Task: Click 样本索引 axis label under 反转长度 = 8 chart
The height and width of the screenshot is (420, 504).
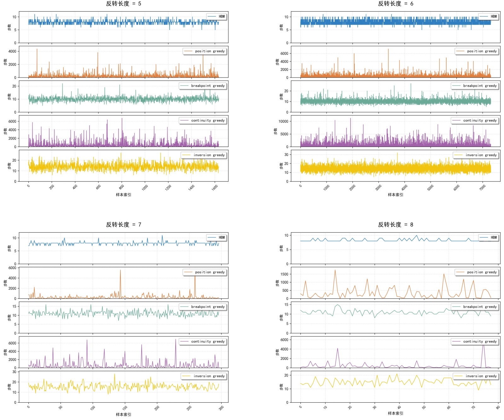Action: (x=395, y=413)
